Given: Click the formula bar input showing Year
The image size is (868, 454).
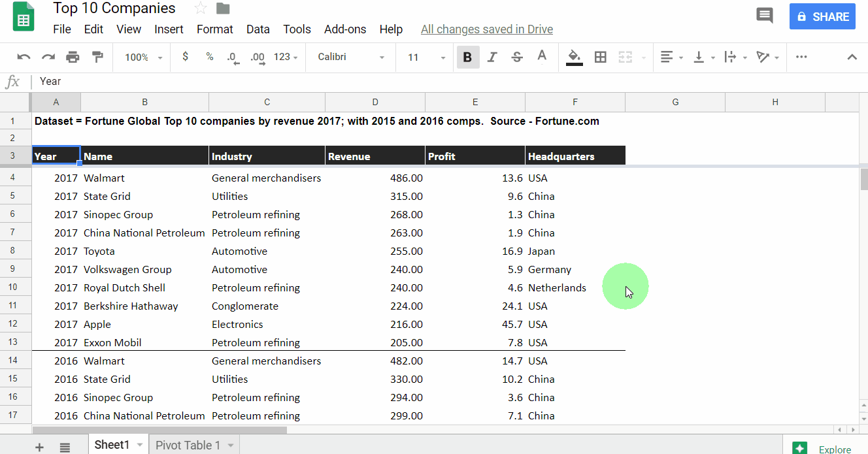Looking at the screenshot, I should (x=451, y=82).
